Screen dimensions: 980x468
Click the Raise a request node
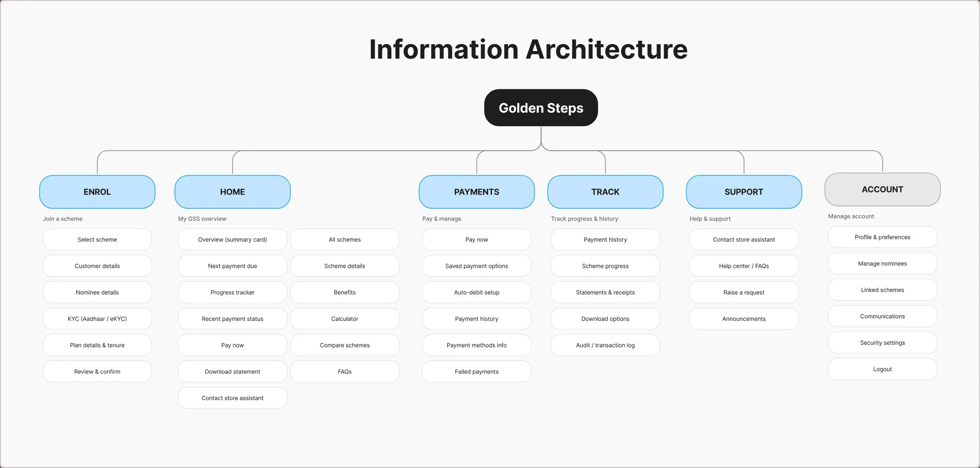(744, 292)
